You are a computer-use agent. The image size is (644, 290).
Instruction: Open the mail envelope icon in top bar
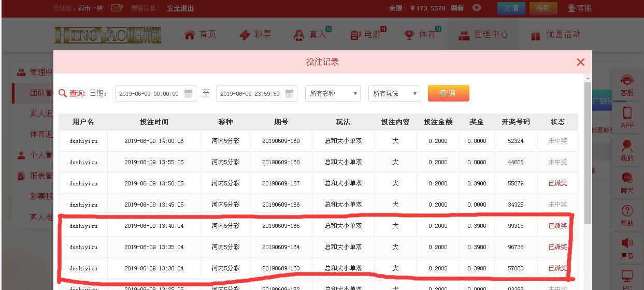point(117,8)
